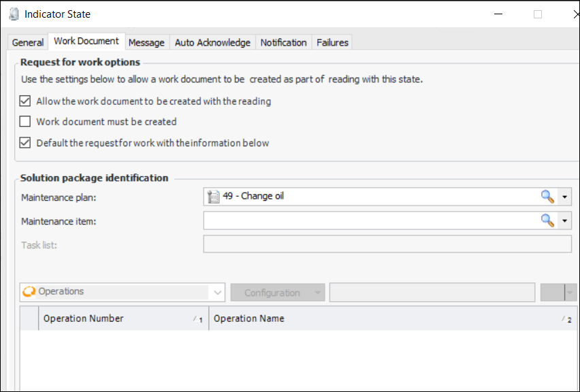The height and width of the screenshot is (392, 580).
Task: Click the Maintenance plan search magnifier icon
Action: (x=547, y=197)
